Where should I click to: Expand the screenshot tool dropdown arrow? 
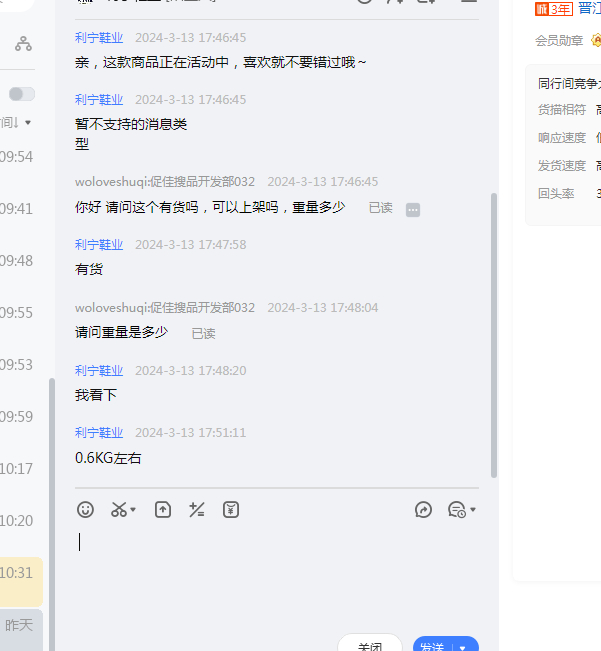point(134,511)
